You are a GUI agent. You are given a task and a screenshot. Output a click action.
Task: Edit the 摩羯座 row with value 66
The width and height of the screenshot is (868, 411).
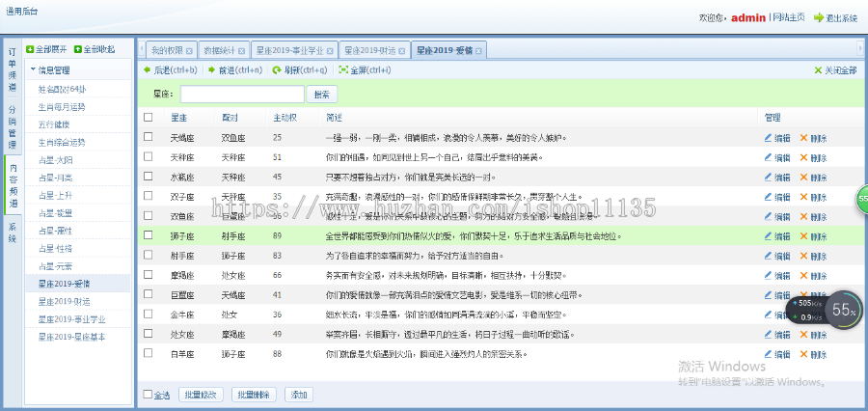[776, 275]
